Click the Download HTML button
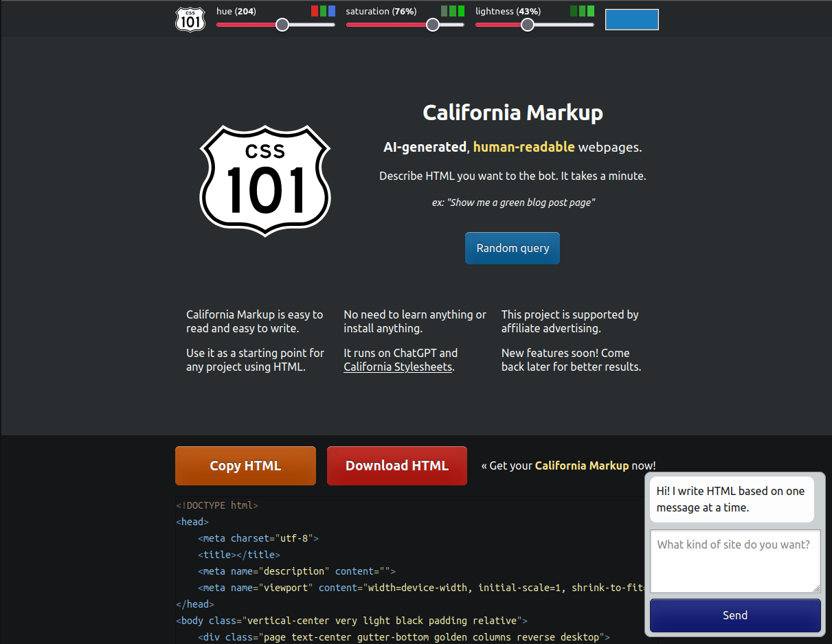The width and height of the screenshot is (832, 644). [397, 465]
